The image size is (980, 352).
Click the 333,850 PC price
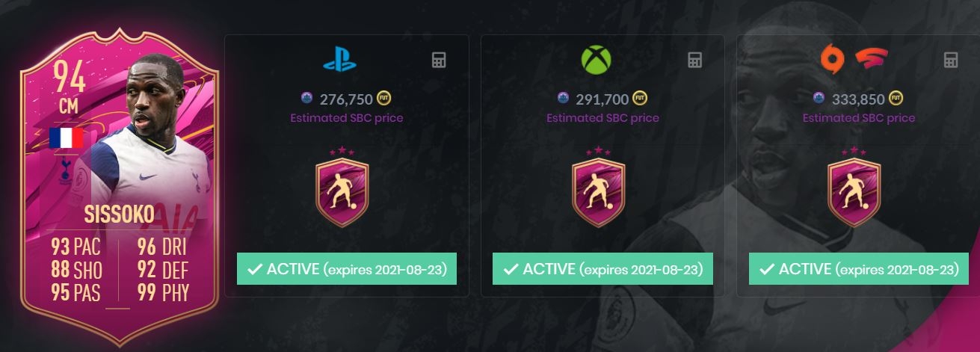(x=858, y=99)
